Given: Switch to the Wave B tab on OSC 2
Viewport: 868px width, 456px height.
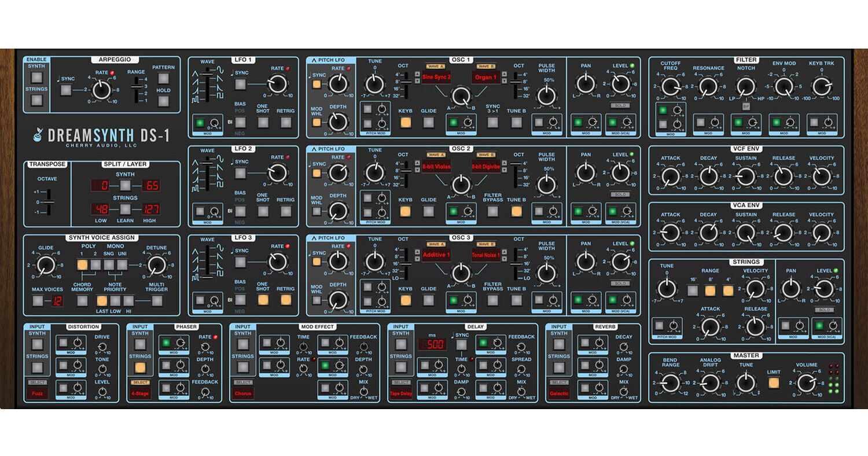Looking at the screenshot, I should pos(486,154).
